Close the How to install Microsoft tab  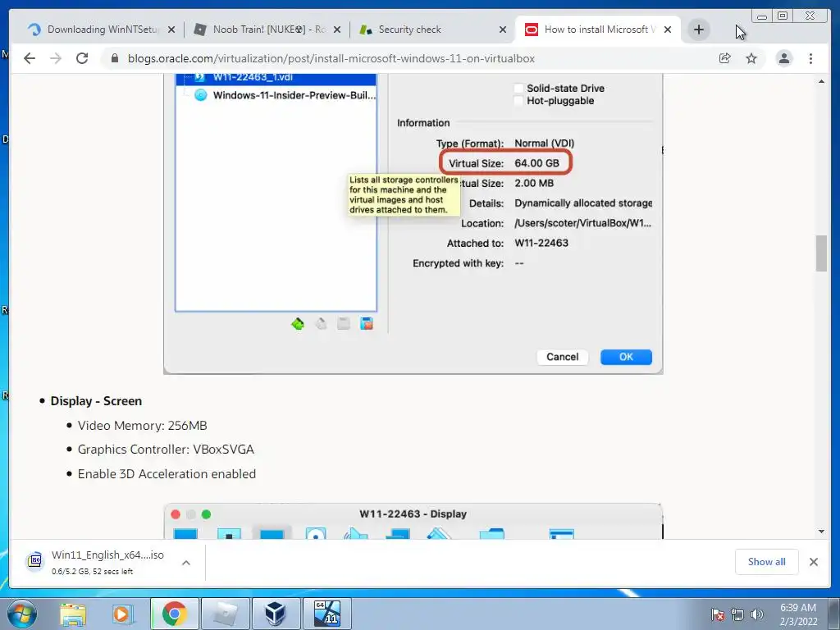coord(668,30)
